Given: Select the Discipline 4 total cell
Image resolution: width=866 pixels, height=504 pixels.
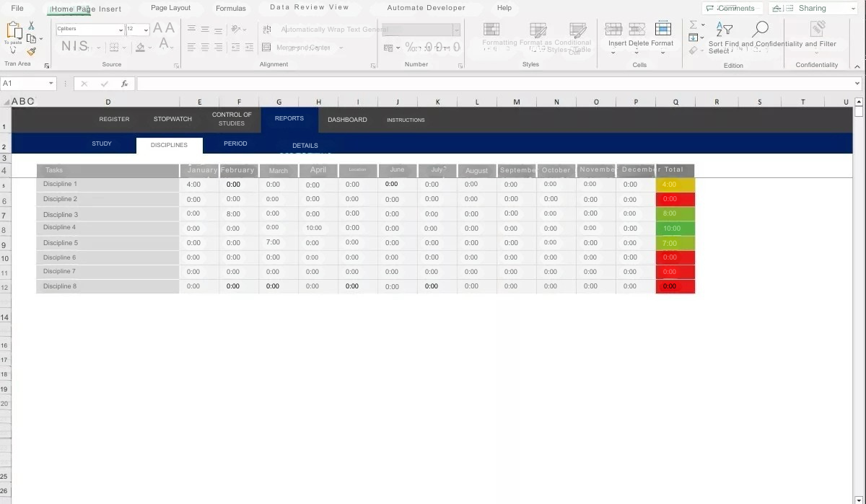Looking at the screenshot, I should click(673, 228).
